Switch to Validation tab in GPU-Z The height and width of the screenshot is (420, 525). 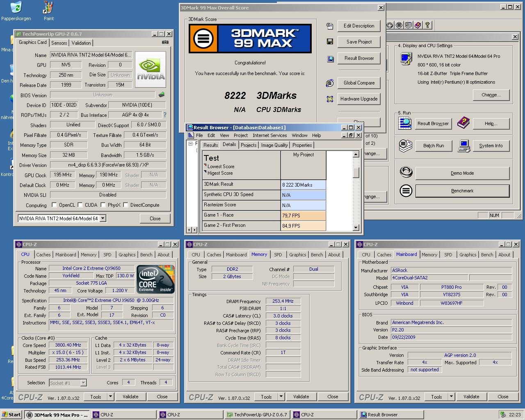(81, 43)
